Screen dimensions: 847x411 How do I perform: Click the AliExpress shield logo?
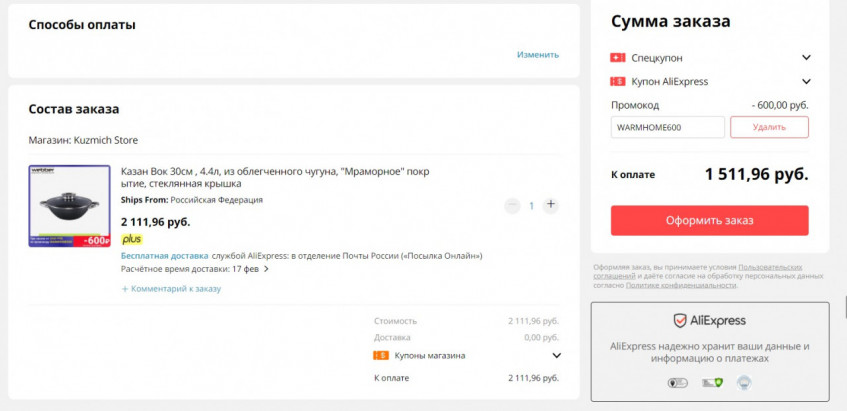(679, 320)
